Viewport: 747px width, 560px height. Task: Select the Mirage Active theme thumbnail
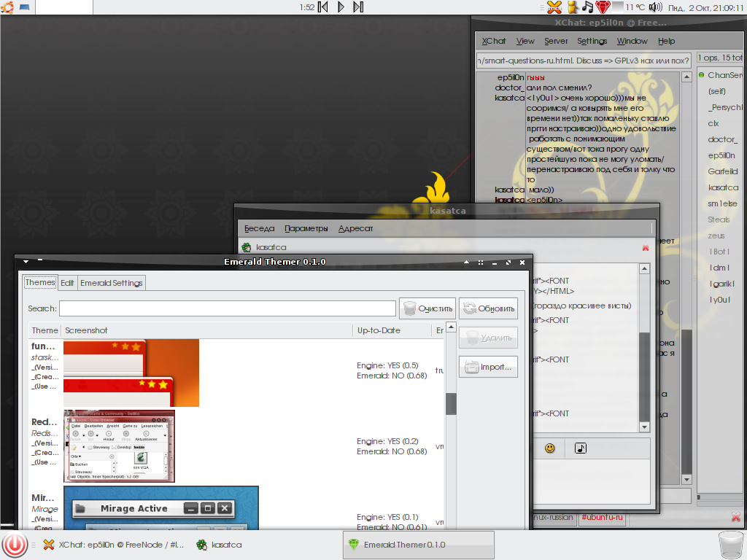tap(161, 507)
